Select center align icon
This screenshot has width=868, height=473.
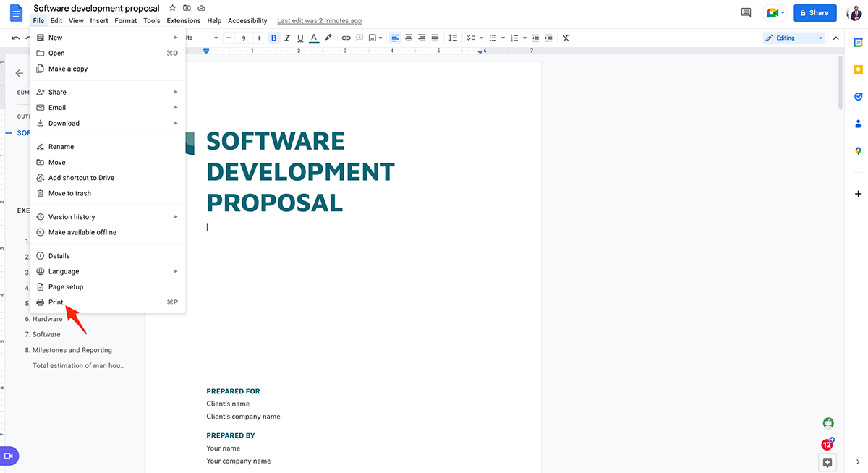(x=409, y=38)
